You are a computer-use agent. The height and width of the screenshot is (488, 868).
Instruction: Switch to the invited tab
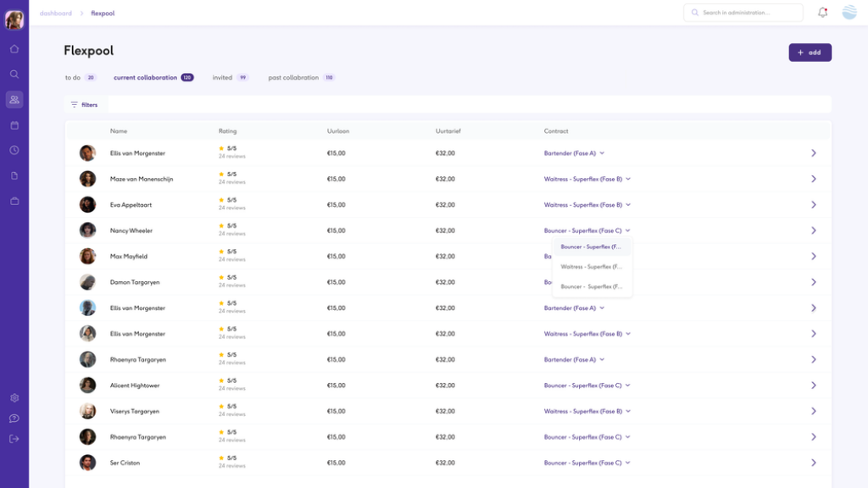[x=222, y=78]
